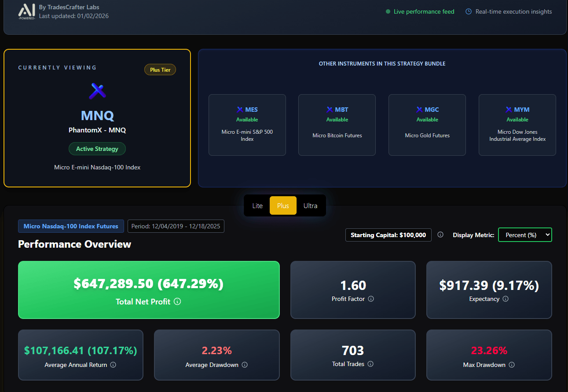Click the X icon beside MYM
568x392 pixels.
[509, 110]
